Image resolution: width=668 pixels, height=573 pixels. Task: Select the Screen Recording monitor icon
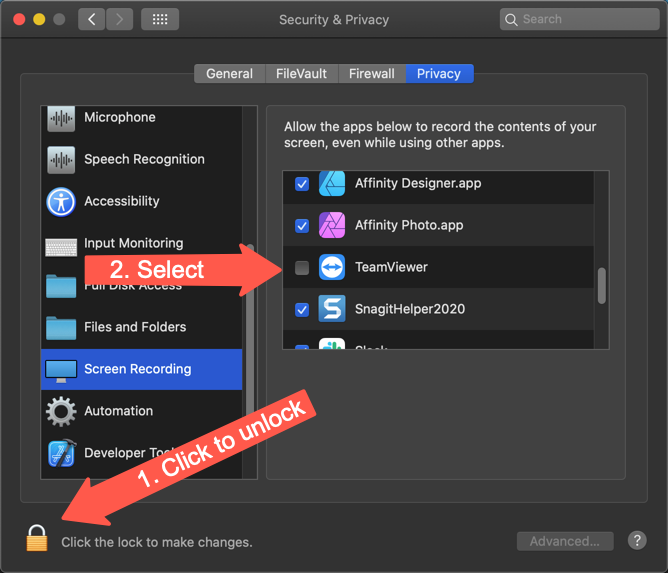click(61, 371)
